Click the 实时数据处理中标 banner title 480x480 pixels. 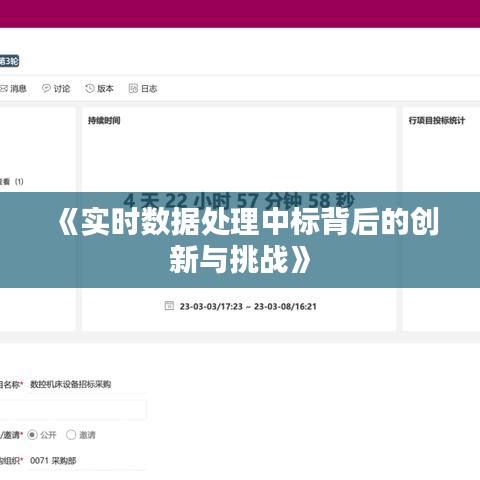click(248, 240)
